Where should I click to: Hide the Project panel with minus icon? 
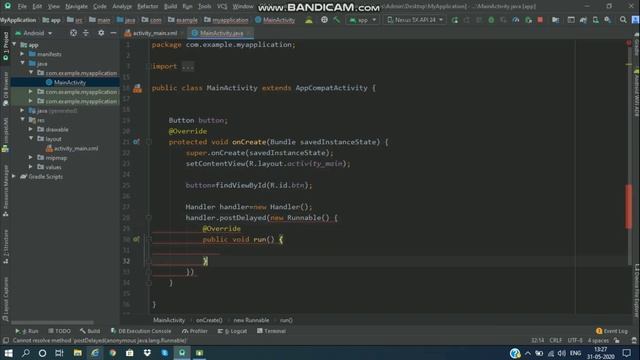point(113,33)
